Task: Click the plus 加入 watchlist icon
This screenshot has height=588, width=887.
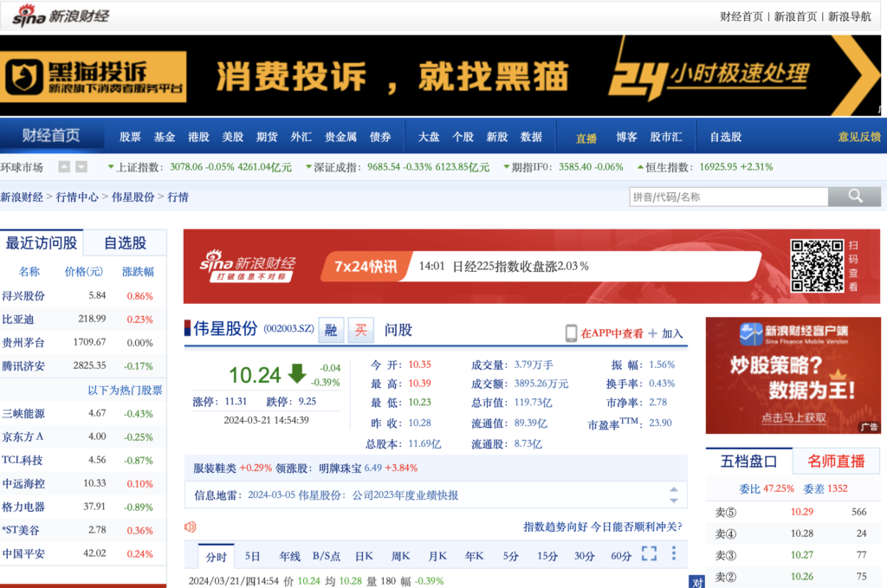Action: [x=652, y=333]
